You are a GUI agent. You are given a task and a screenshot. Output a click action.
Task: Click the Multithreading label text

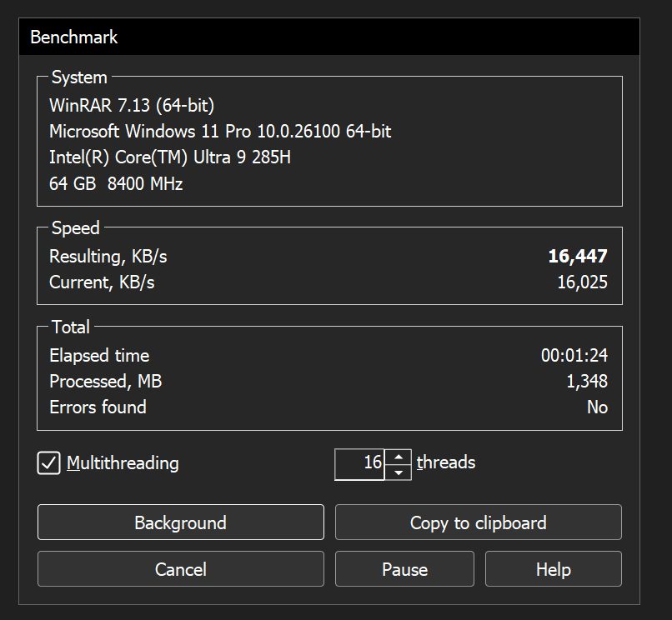(123, 462)
